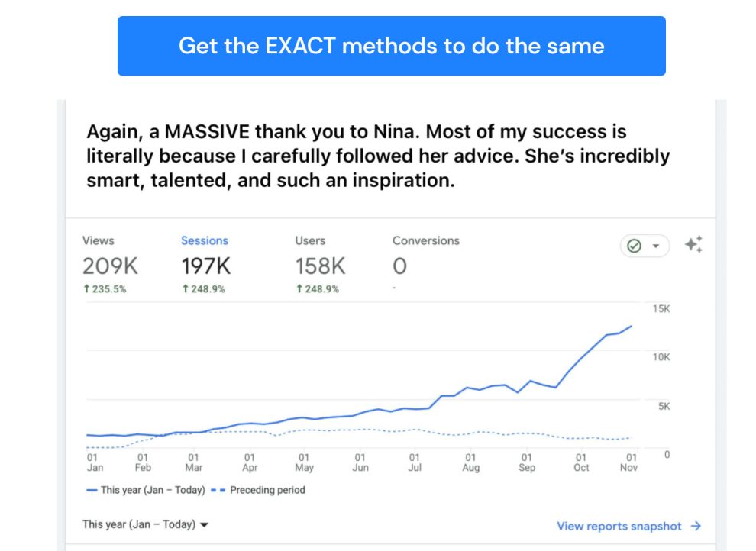Click the 15K label on the vertical axis
The image size is (756, 551).
[661, 308]
